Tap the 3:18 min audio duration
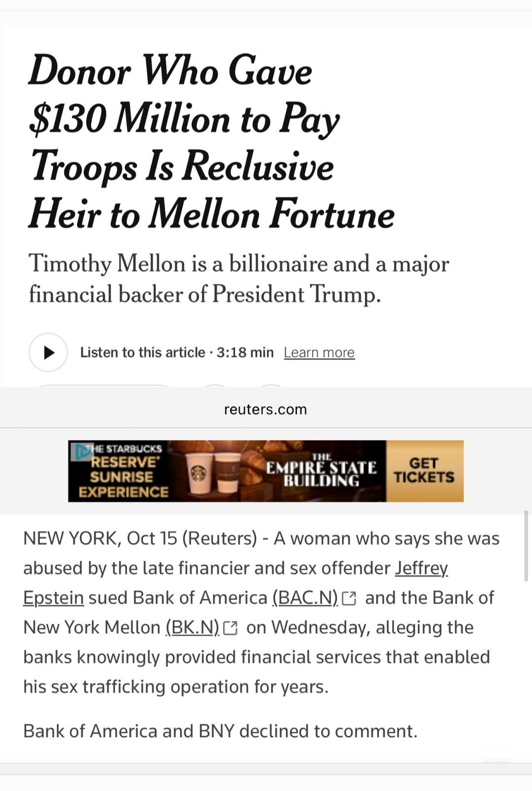The image size is (532, 791). (x=245, y=352)
